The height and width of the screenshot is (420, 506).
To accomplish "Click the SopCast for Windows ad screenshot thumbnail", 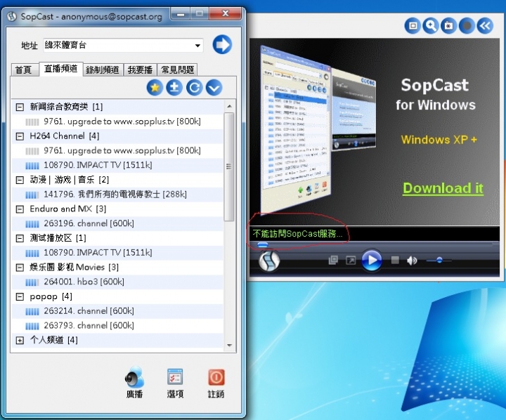I will click(318, 130).
